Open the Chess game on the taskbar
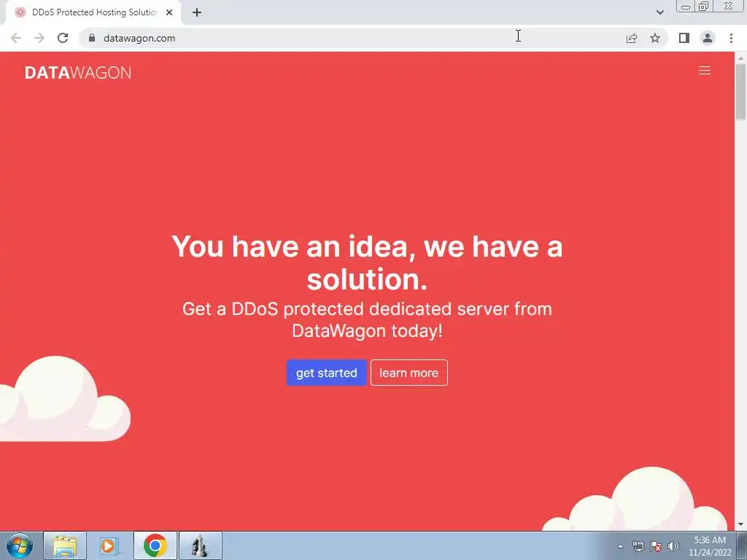 click(x=200, y=545)
